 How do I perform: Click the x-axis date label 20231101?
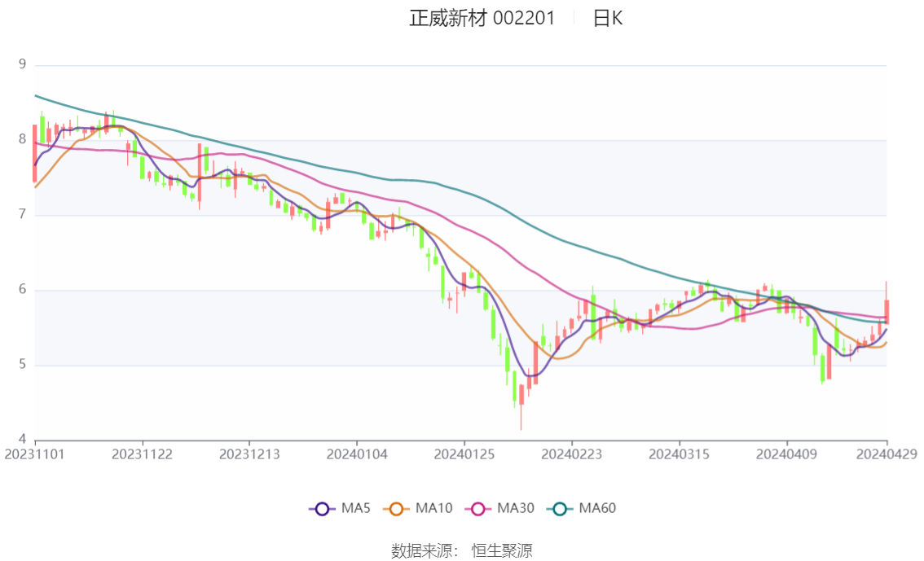(x=34, y=454)
